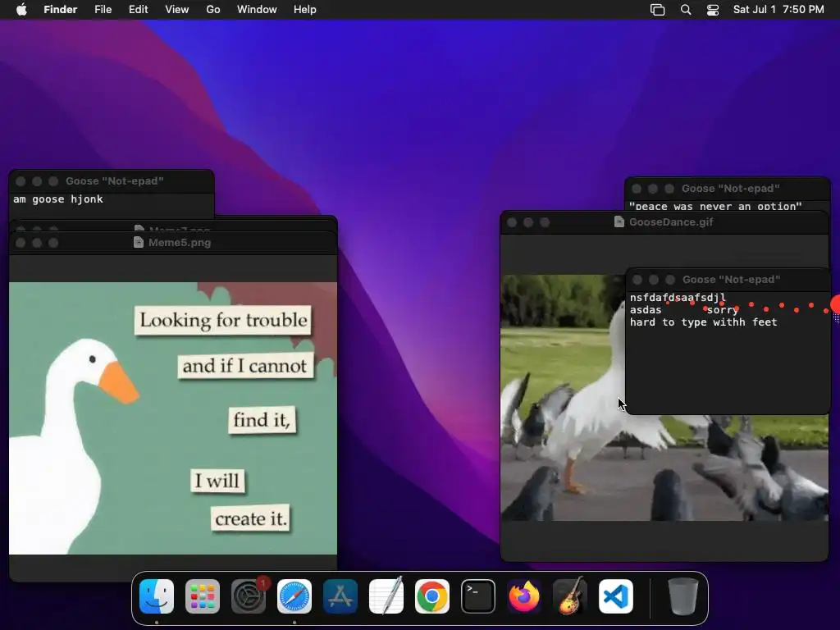
Task: Click the Meme5.png file icon in title bar
Action: click(x=138, y=242)
